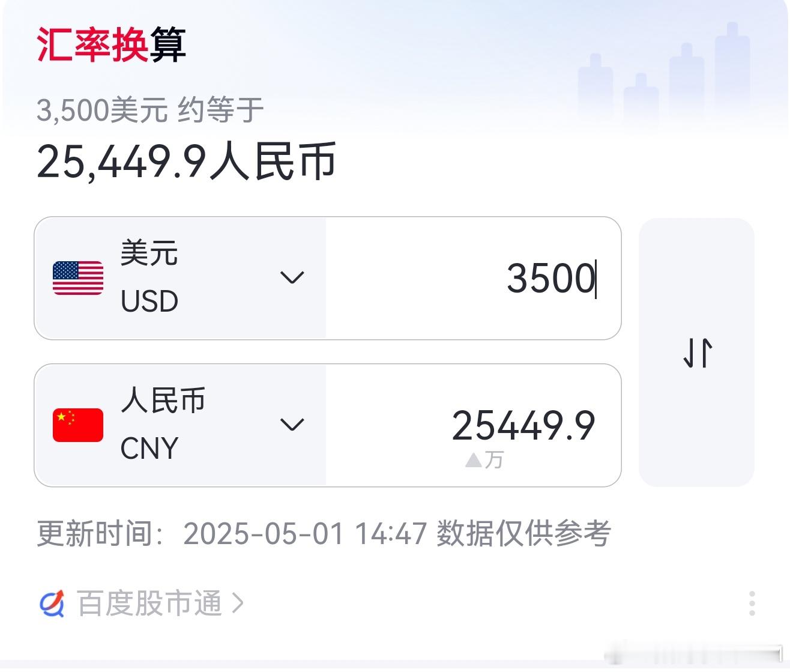Image resolution: width=790 pixels, height=672 pixels.
Task: Follow the arrow beside 百度股市通
Action: (238, 603)
